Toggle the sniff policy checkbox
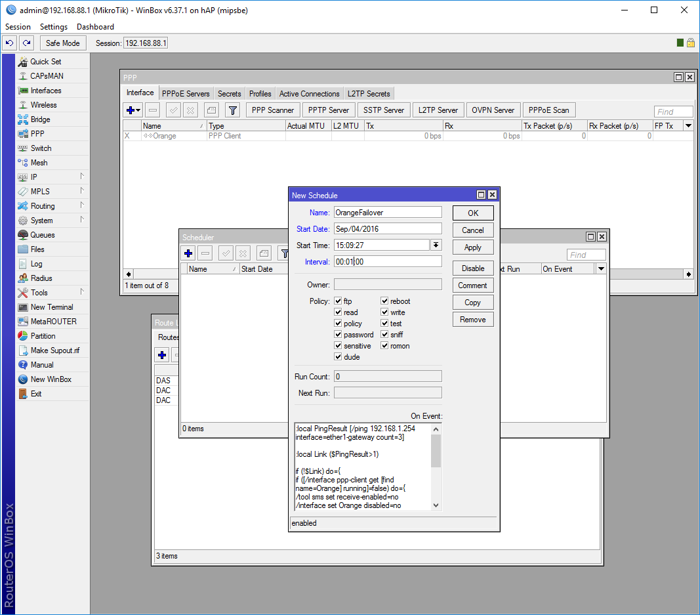Image resolution: width=700 pixels, height=615 pixels. 384,335
